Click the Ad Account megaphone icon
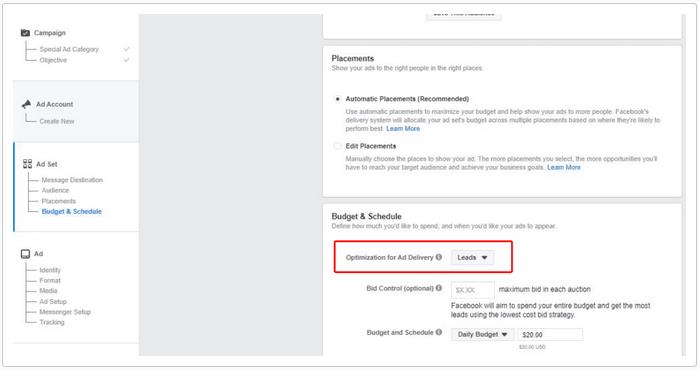Screen dimensions: 699x370 click(x=26, y=104)
